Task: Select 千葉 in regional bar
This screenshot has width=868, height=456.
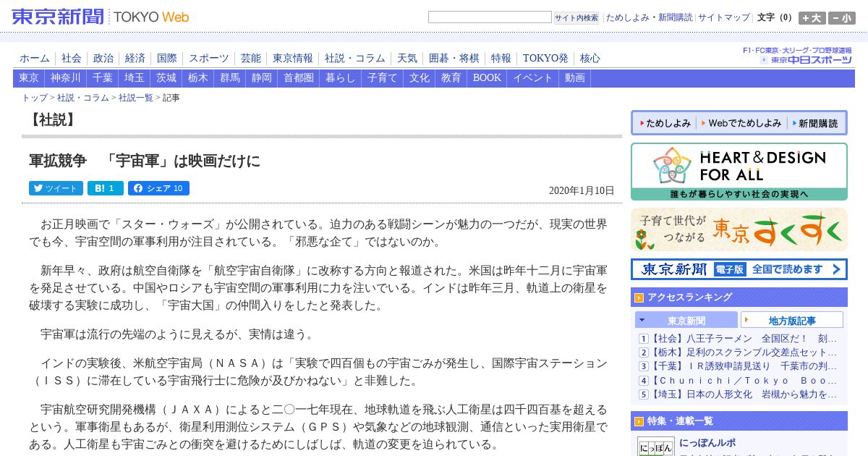Action: pyautogui.click(x=103, y=78)
